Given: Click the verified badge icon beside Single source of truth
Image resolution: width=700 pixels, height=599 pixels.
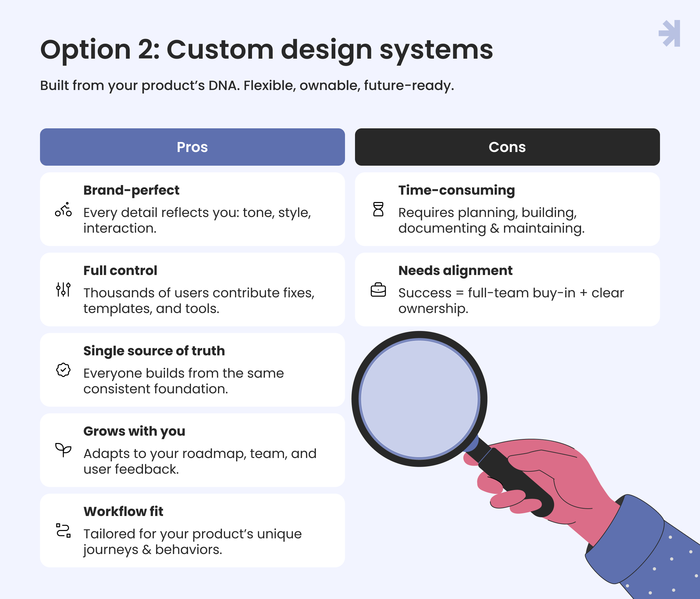Looking at the screenshot, I should tap(63, 370).
